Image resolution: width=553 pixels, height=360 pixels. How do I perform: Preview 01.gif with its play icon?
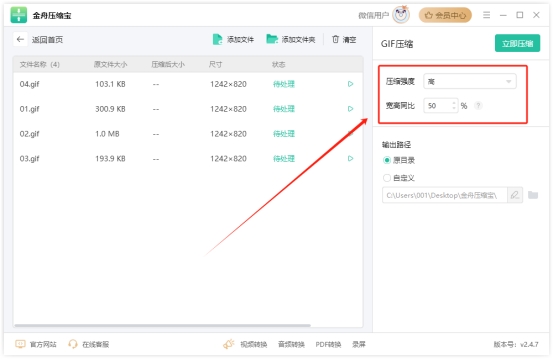(x=350, y=109)
